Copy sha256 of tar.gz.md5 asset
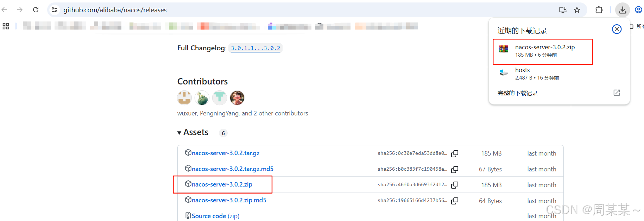644x221 pixels. coord(455,169)
